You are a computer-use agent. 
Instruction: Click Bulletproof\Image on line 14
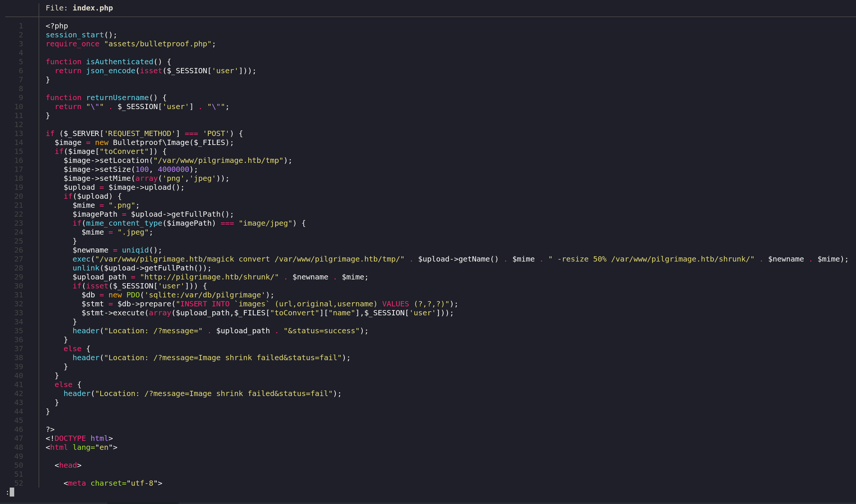pos(151,142)
